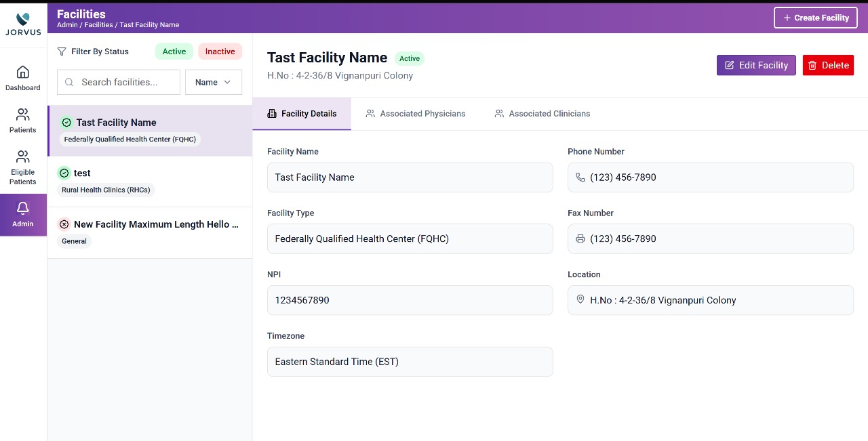Delete the current facility
868x441 pixels.
pos(828,65)
